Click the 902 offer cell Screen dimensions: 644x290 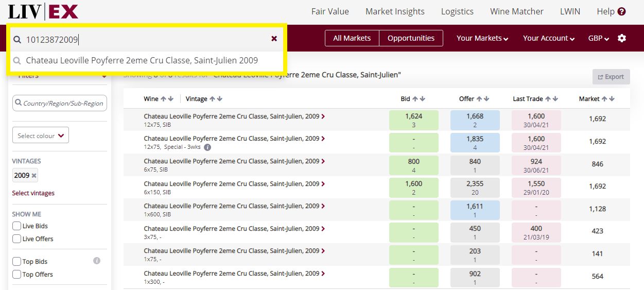pyautogui.click(x=475, y=277)
